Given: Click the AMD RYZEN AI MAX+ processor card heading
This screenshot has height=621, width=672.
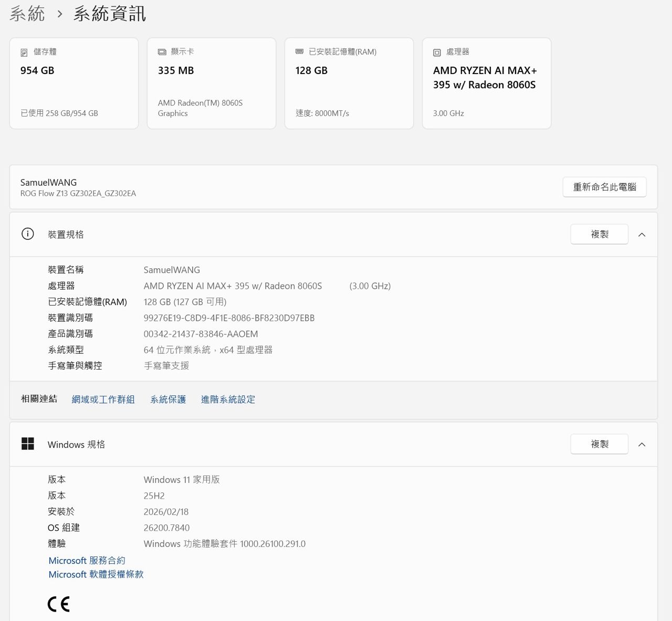Looking at the screenshot, I should 485,78.
